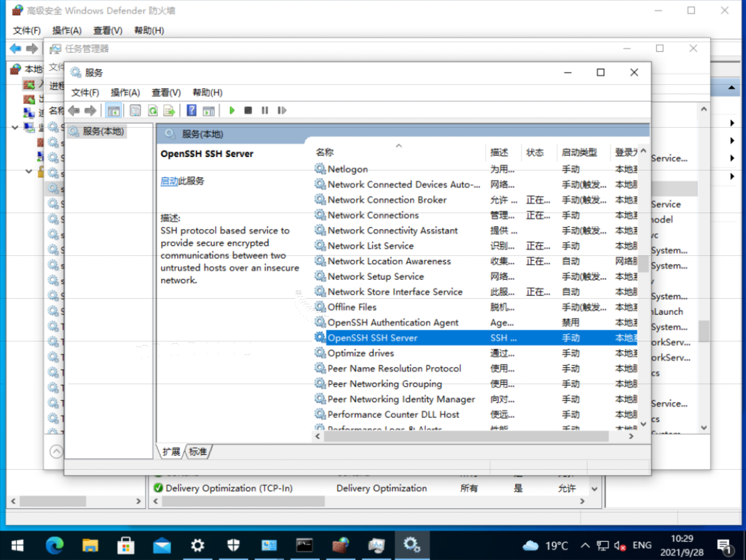Image resolution: width=746 pixels, height=560 pixels.
Task: Toggle the Show/Hide Console Tree icon
Action: pos(114,111)
